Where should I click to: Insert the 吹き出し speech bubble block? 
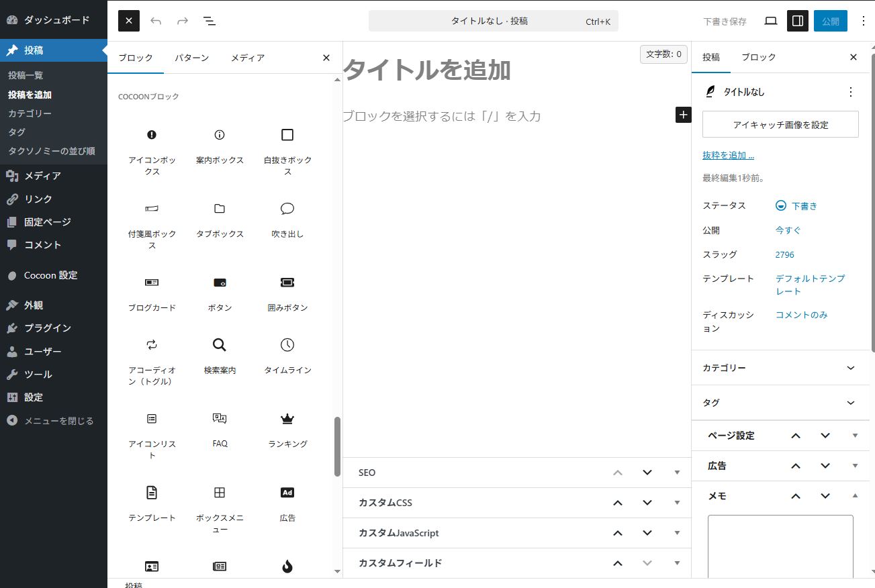coord(287,225)
